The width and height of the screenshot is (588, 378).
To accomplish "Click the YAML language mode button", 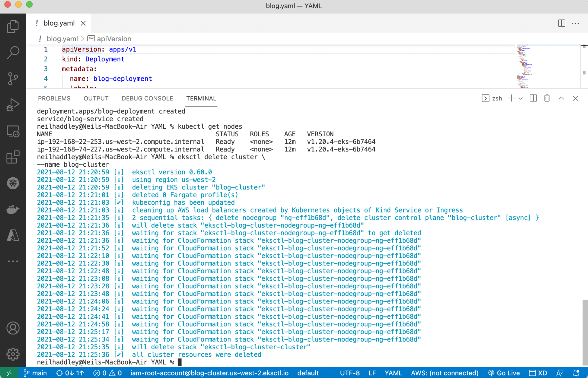I will tap(393, 373).
